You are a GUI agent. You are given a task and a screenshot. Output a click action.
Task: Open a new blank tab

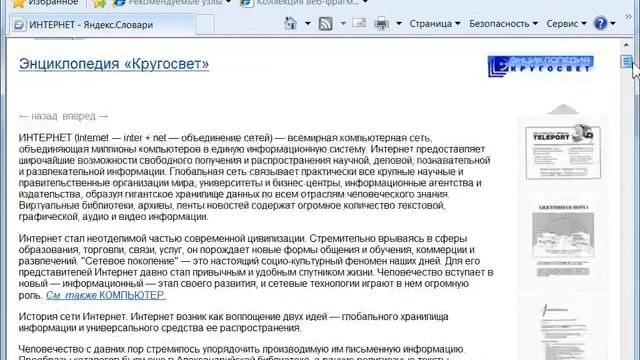coord(205,25)
